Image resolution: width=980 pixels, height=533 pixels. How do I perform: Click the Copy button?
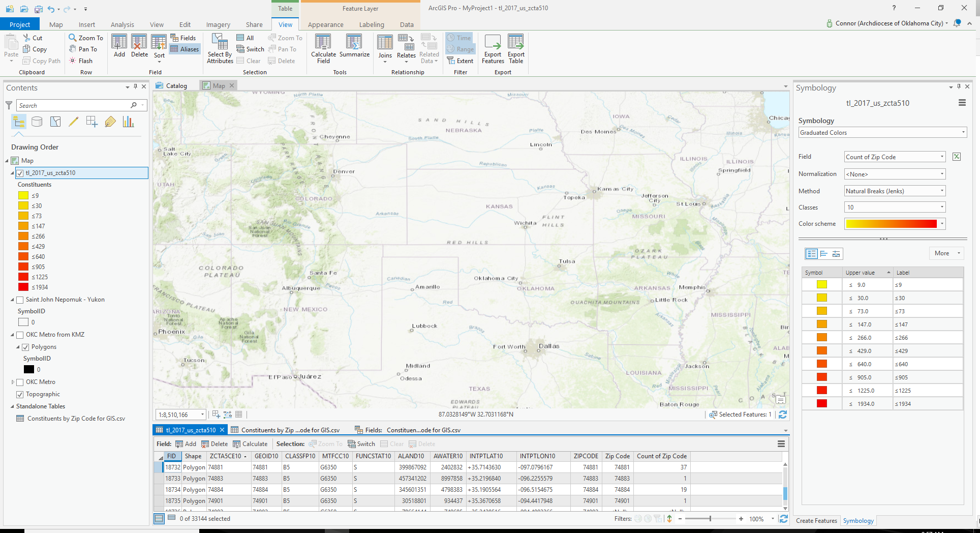pos(35,49)
